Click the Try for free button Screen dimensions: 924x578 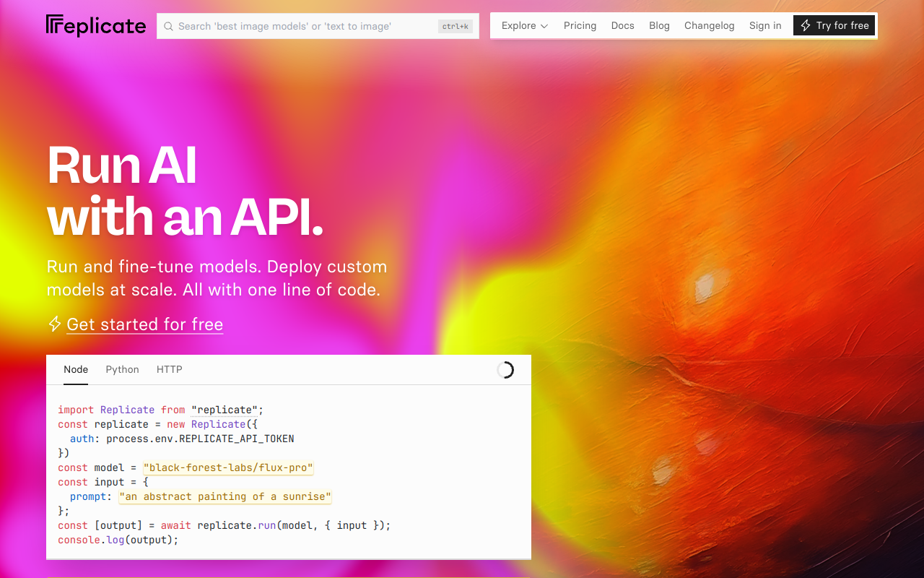(834, 25)
